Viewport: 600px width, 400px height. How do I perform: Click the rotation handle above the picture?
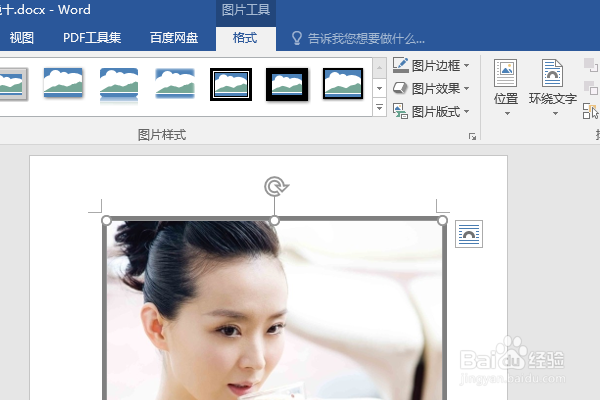point(276,186)
